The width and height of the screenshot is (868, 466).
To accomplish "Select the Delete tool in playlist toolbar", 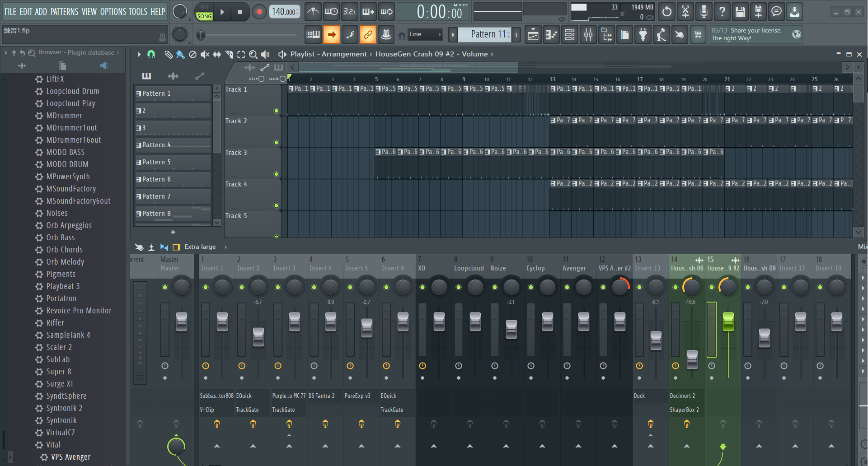I will coord(192,54).
